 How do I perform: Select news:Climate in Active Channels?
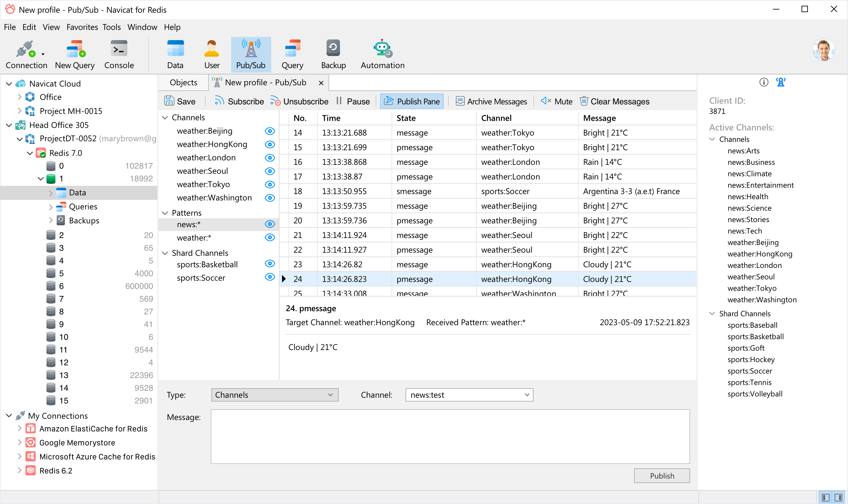749,173
